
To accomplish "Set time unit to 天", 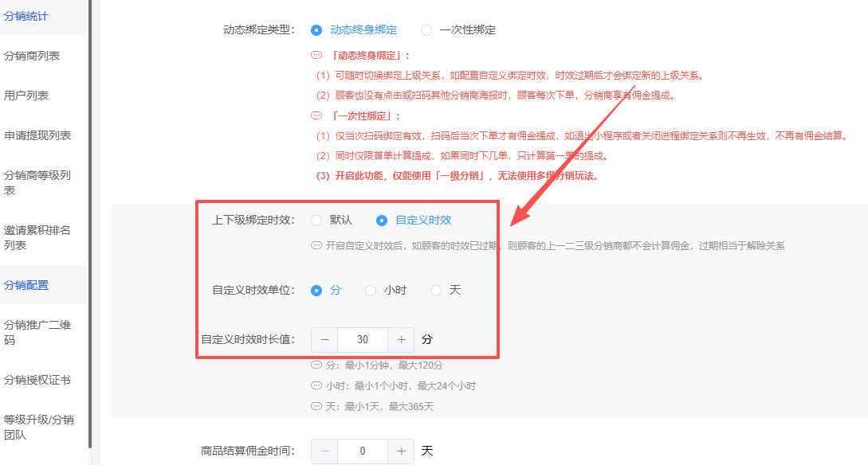I will [x=436, y=291].
